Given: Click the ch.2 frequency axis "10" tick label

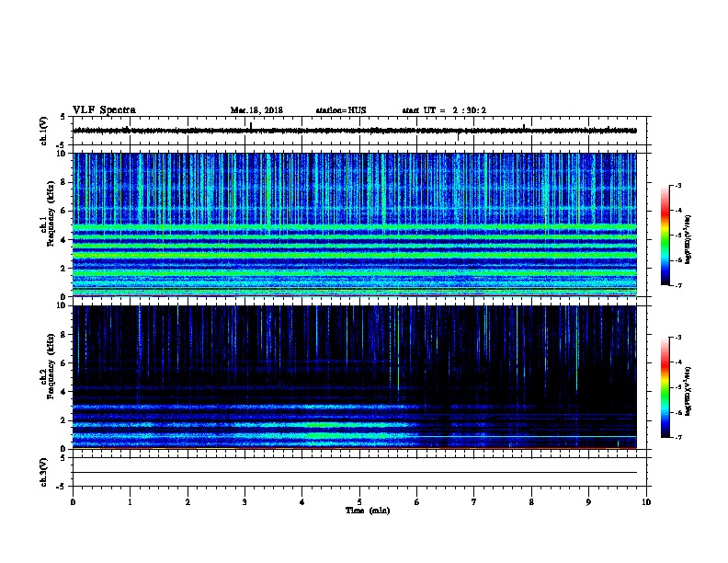Looking at the screenshot, I should point(63,305).
